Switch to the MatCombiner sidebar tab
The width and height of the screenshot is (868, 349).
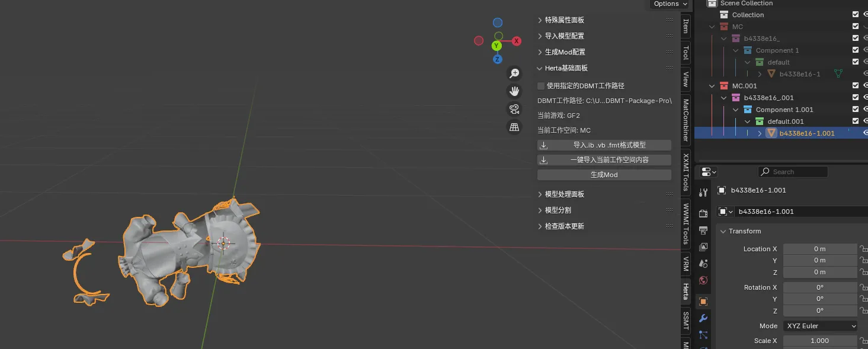coord(686,120)
